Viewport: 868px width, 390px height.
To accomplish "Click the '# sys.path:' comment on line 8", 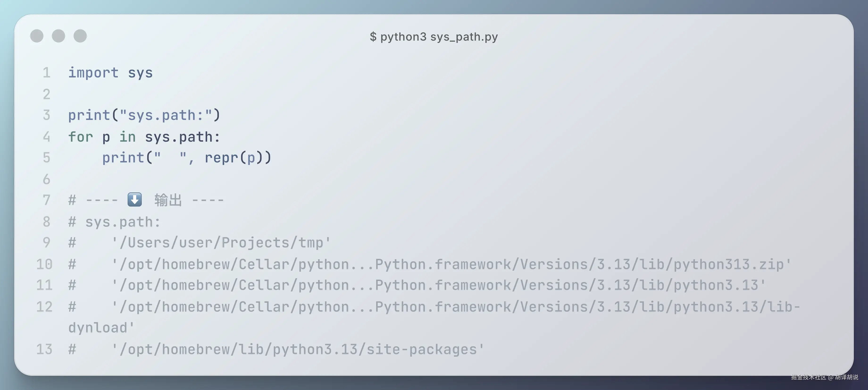I will [115, 222].
